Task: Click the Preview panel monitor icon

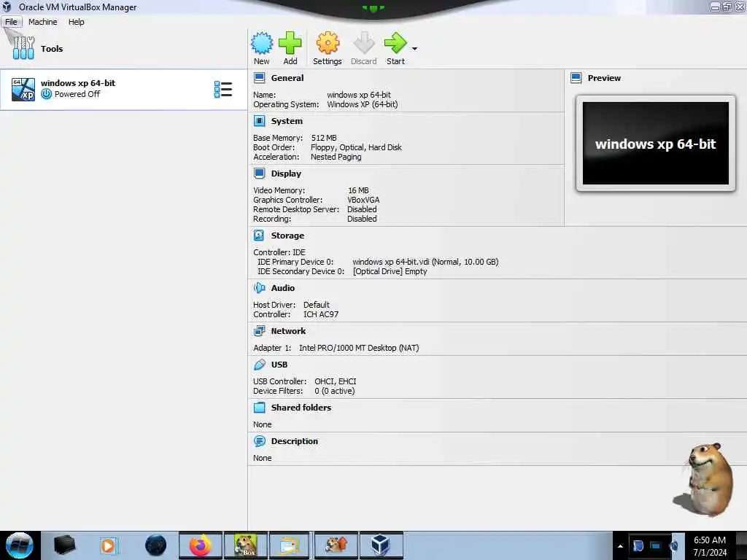Action: pyautogui.click(x=576, y=78)
